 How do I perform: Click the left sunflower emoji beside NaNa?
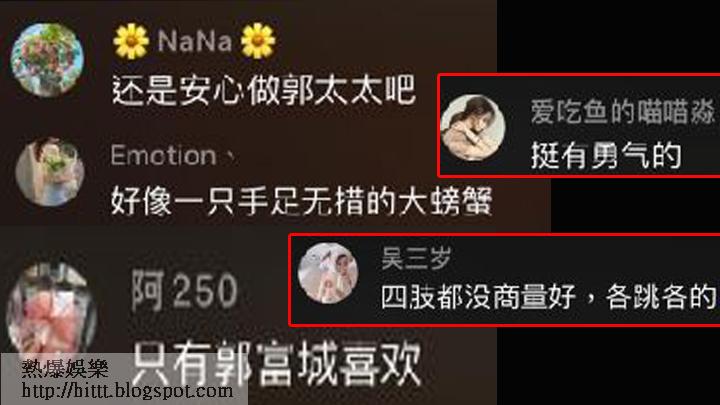[131, 41]
